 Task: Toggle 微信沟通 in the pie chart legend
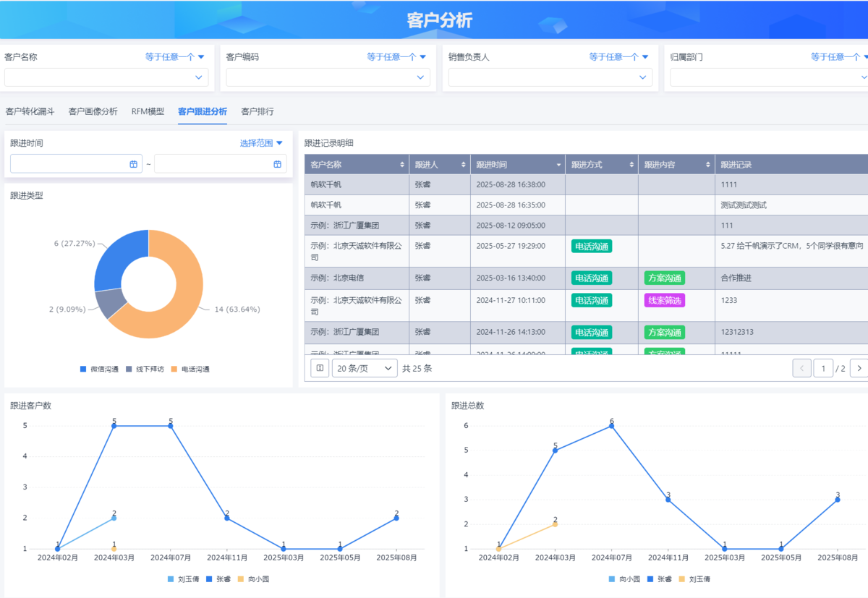click(99, 370)
